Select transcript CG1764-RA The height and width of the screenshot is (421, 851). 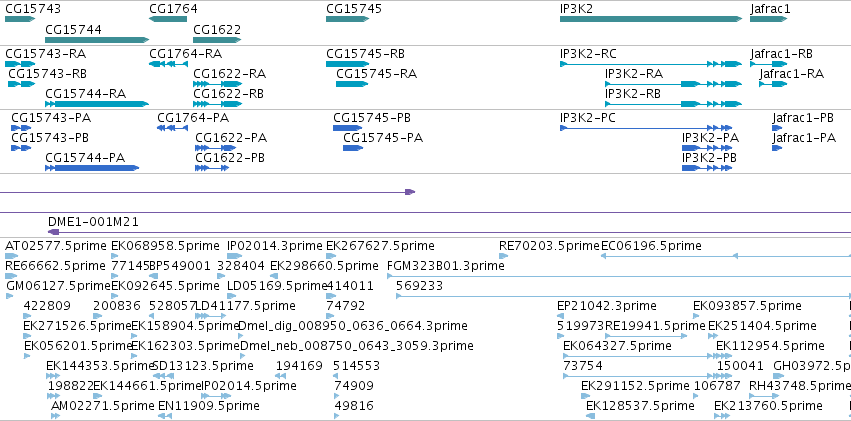168,64
